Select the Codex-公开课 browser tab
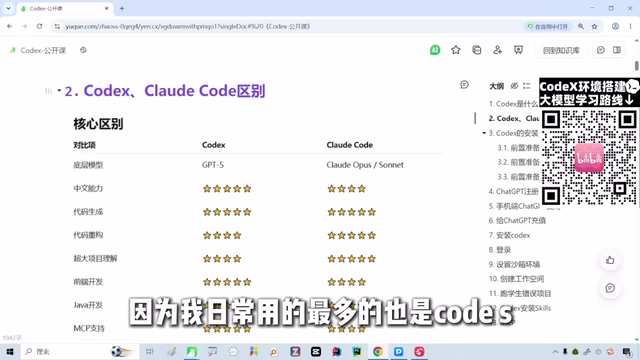 tap(65, 8)
